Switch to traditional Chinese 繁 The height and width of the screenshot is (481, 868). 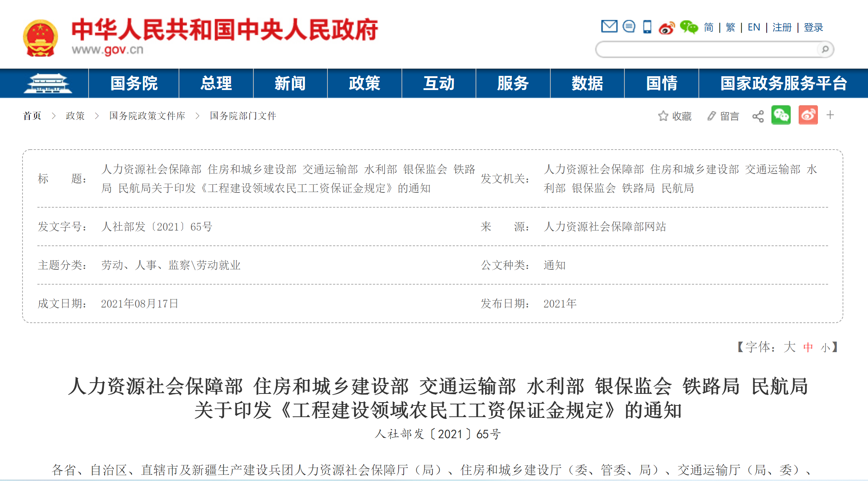[x=730, y=27]
